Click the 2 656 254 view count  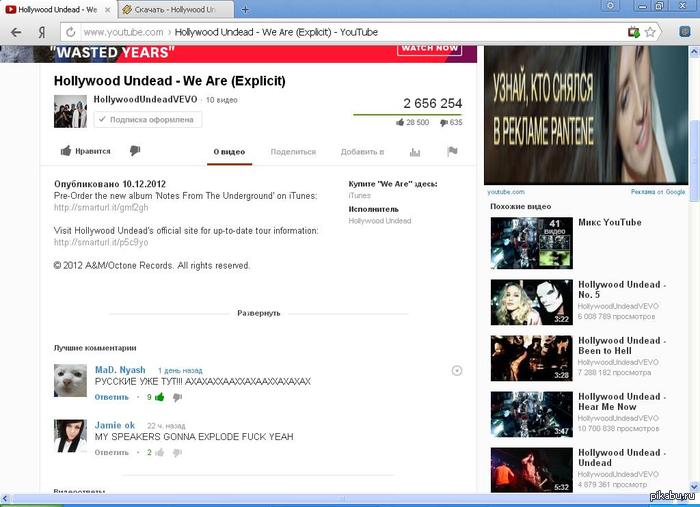[x=433, y=103]
